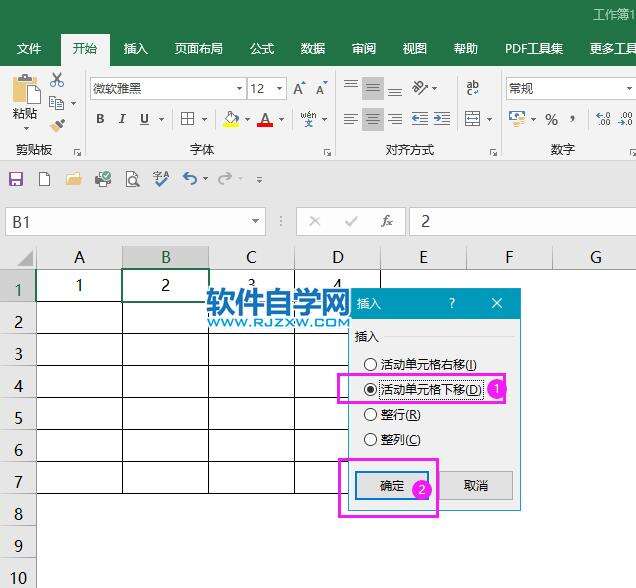
Task: Expand undo history dropdown arrow
Action: [205, 178]
